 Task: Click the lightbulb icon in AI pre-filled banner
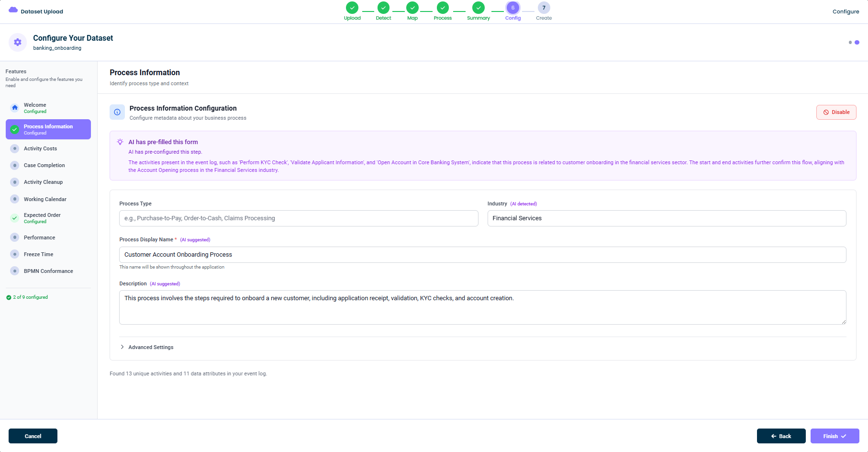[x=120, y=142]
